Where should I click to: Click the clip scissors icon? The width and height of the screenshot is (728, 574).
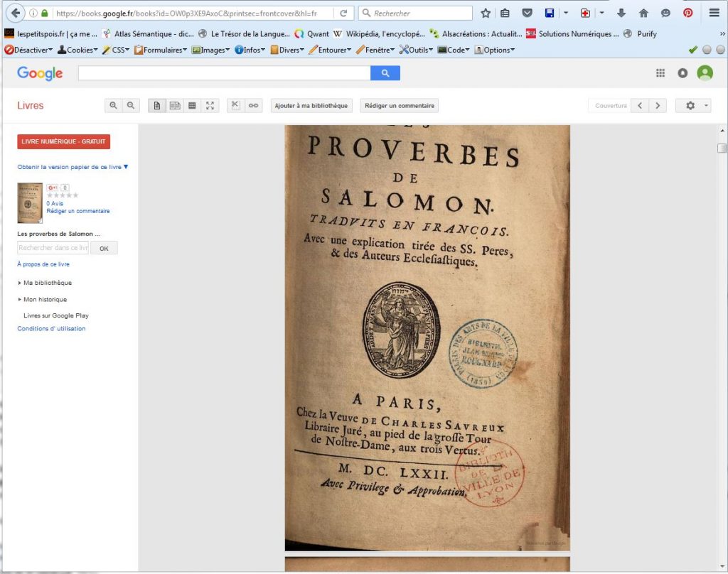[x=236, y=106]
